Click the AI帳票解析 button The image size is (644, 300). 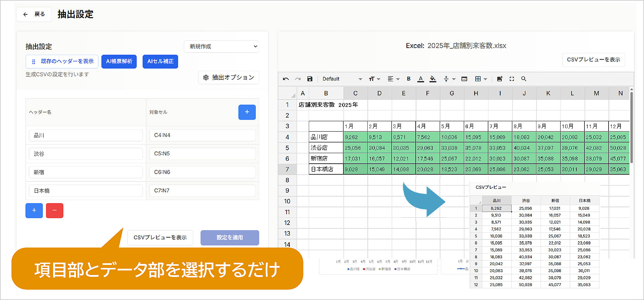tap(119, 62)
